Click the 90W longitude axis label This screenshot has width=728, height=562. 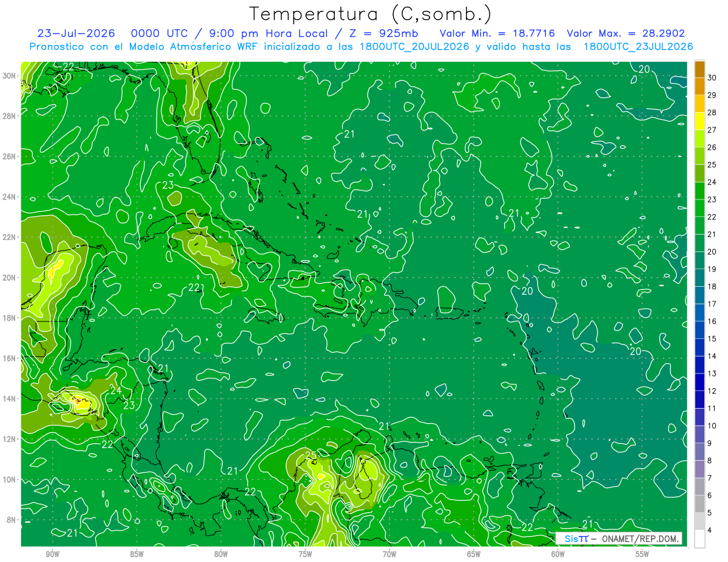click(52, 554)
